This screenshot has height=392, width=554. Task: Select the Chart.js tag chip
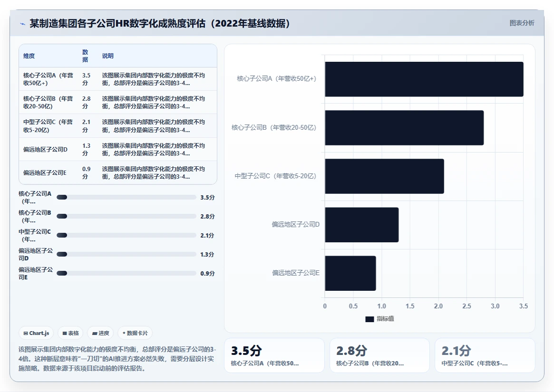pos(36,333)
